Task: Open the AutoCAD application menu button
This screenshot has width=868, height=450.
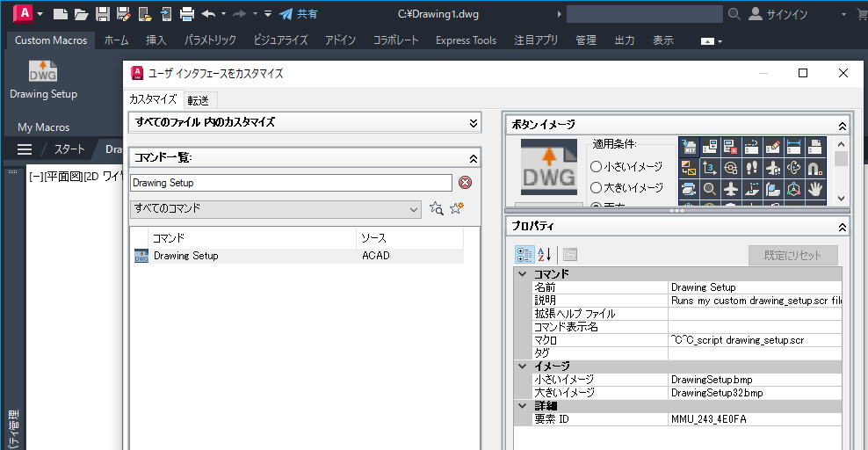Action: point(28,13)
